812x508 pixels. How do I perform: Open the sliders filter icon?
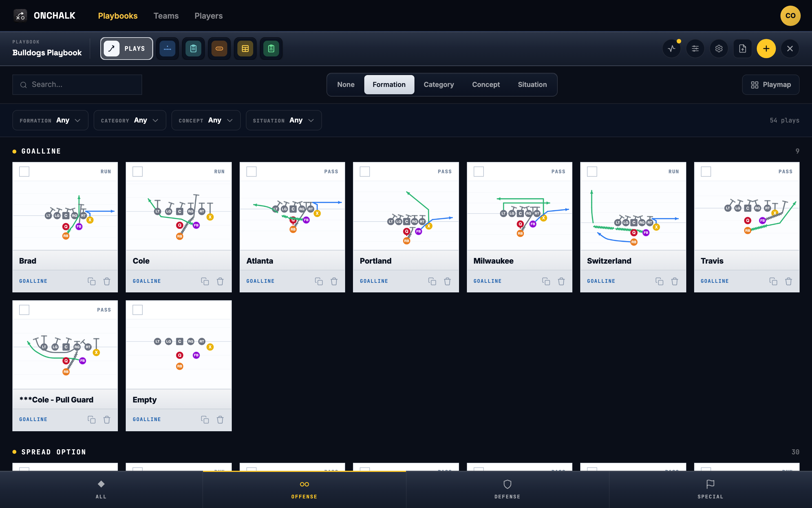(695, 49)
